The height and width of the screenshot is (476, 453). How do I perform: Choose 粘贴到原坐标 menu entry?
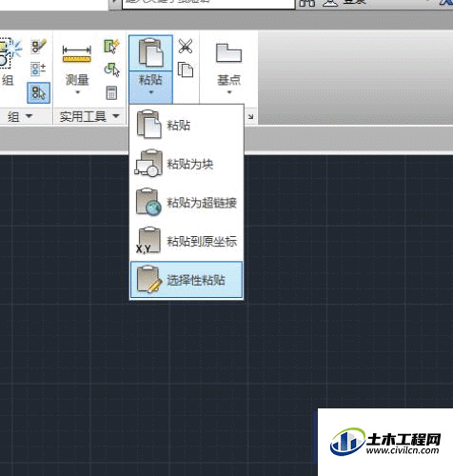(187, 241)
